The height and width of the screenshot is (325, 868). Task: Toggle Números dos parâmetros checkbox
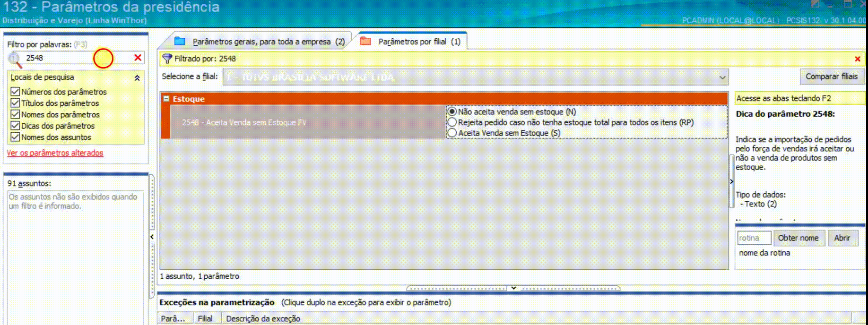(15, 92)
